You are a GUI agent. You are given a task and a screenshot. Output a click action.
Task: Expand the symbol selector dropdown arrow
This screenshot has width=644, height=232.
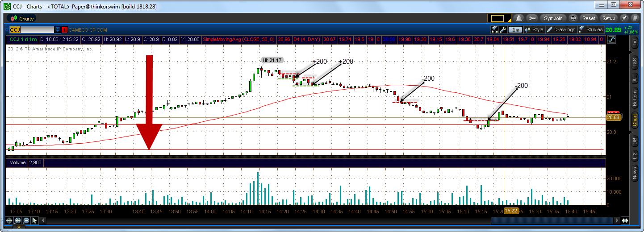(57, 30)
